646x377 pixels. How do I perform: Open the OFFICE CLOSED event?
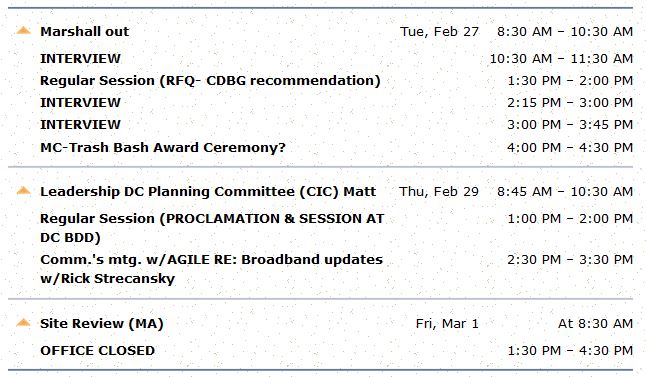pyautogui.click(x=98, y=351)
